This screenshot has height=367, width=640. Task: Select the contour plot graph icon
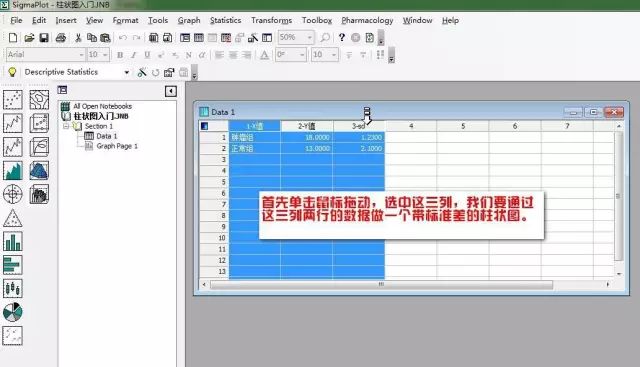coord(39,100)
